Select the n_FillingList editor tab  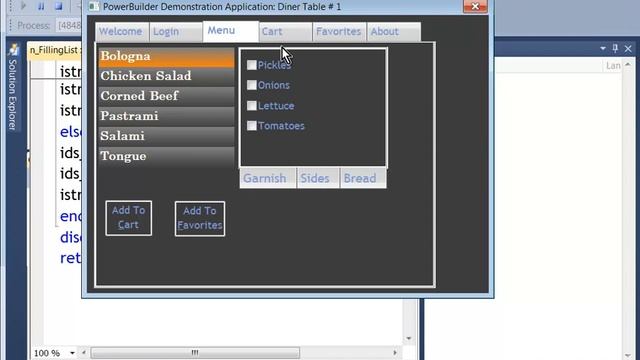pos(54,50)
